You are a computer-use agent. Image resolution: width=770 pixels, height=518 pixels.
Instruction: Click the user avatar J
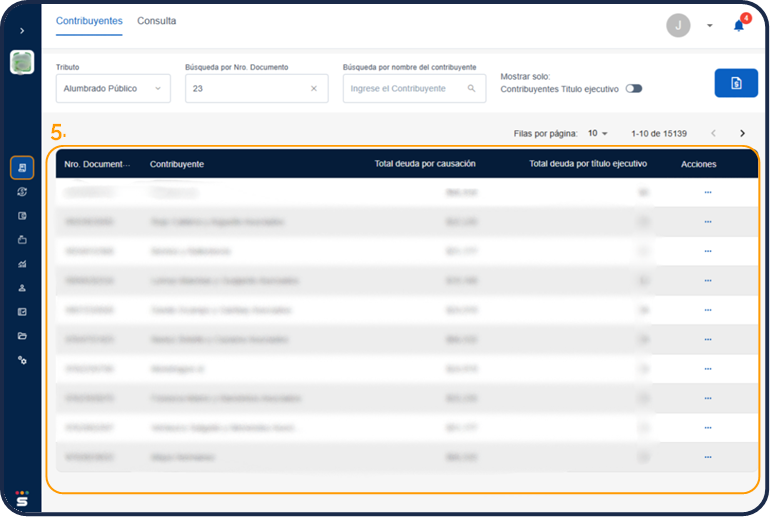pyautogui.click(x=678, y=26)
